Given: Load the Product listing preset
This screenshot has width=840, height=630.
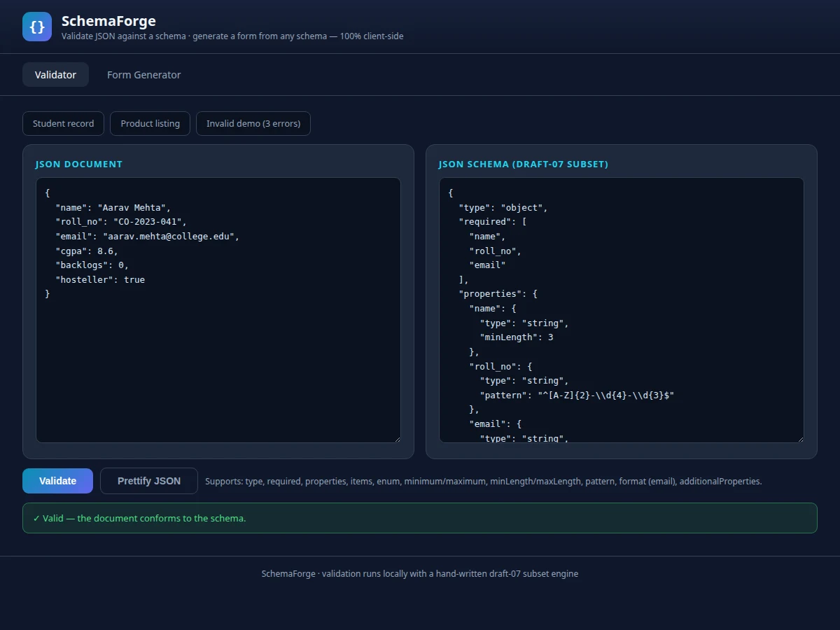Looking at the screenshot, I should click(150, 124).
